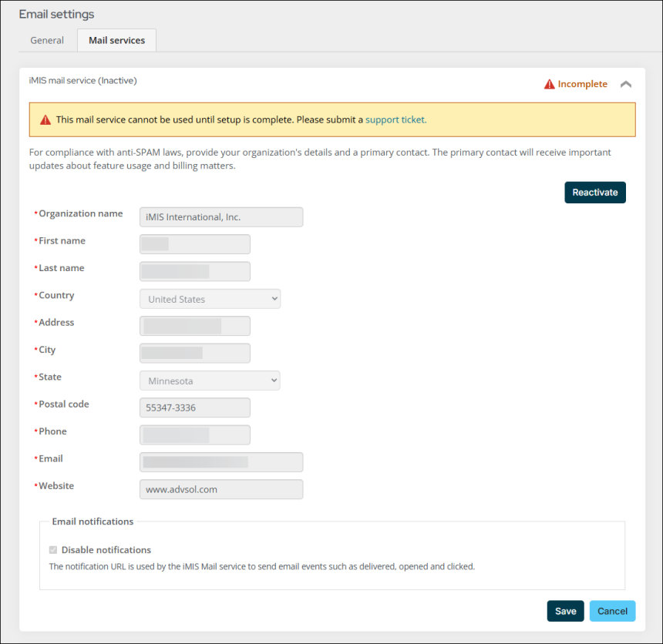Open the State dropdown showing Minnesota
Screen dimensions: 663x644
pos(209,380)
